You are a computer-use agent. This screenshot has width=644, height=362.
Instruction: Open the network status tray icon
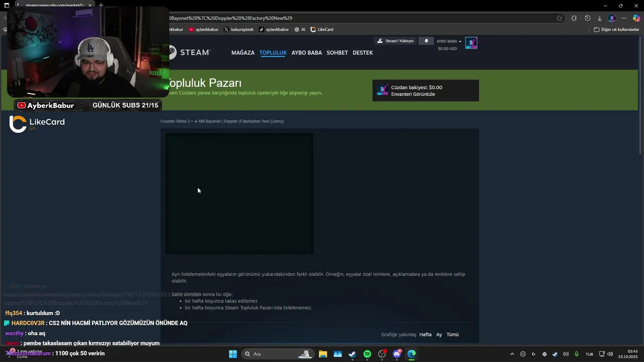602,354
